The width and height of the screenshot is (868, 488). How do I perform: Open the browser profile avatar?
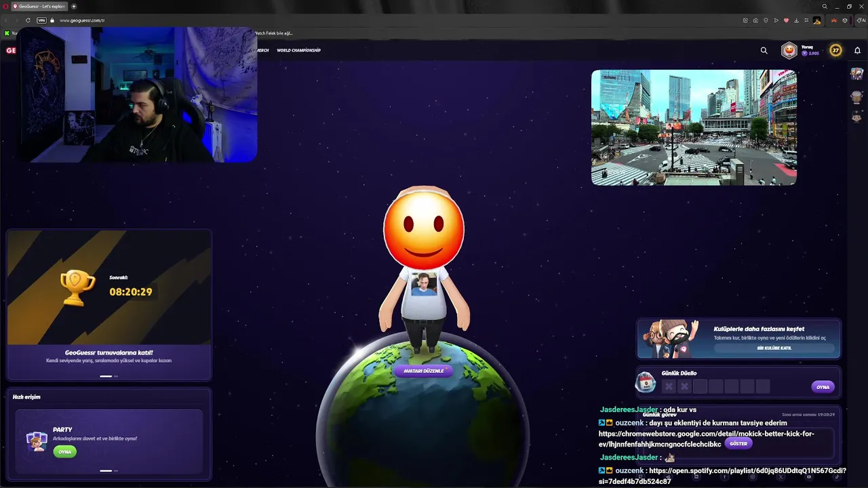tap(817, 20)
